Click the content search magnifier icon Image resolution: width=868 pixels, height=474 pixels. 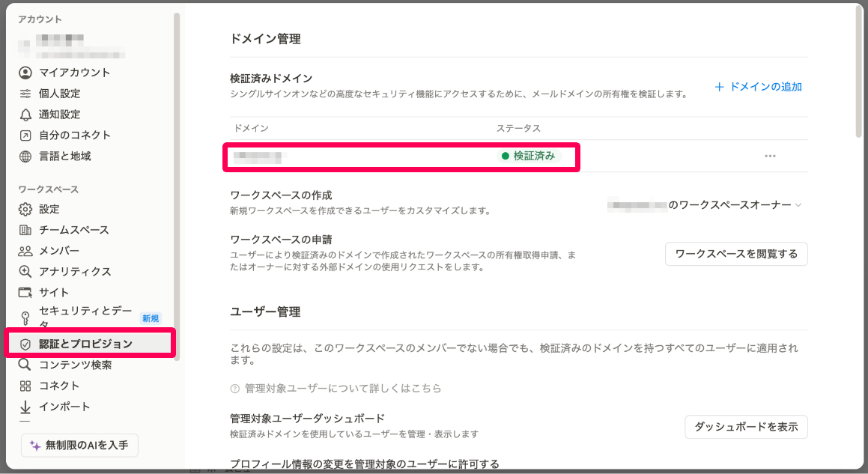[25, 365]
